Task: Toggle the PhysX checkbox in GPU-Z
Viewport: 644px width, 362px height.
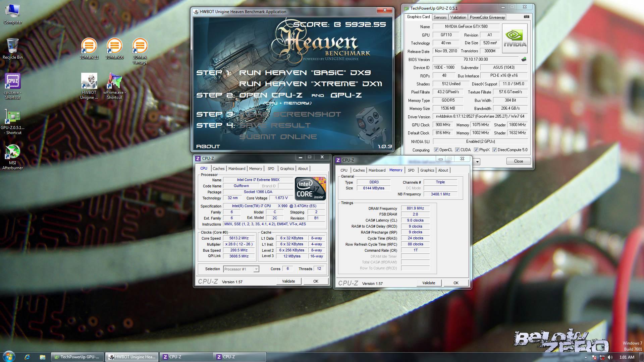Action: (476, 150)
